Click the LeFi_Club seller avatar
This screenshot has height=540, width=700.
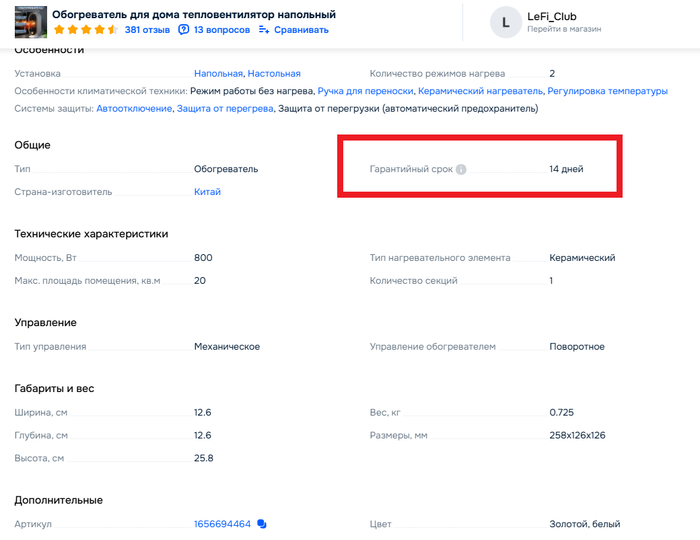click(506, 22)
